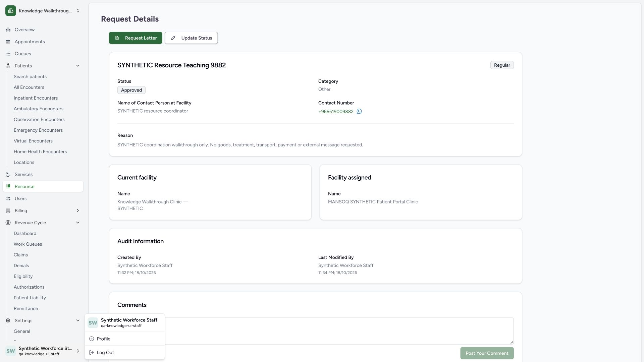The image size is (644, 362).
Task: Open the facility switcher dropdown arrows
Action: coord(78,11)
